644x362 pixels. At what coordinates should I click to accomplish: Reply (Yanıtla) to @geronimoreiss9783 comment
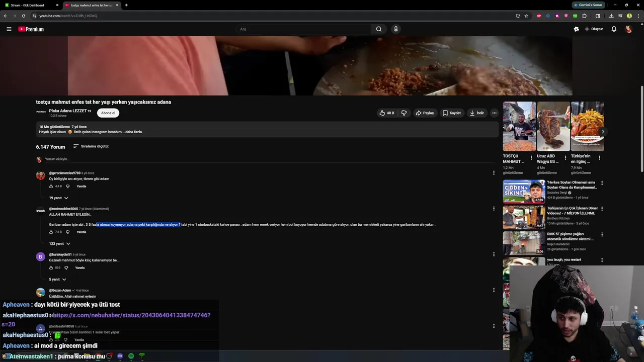(x=82, y=186)
